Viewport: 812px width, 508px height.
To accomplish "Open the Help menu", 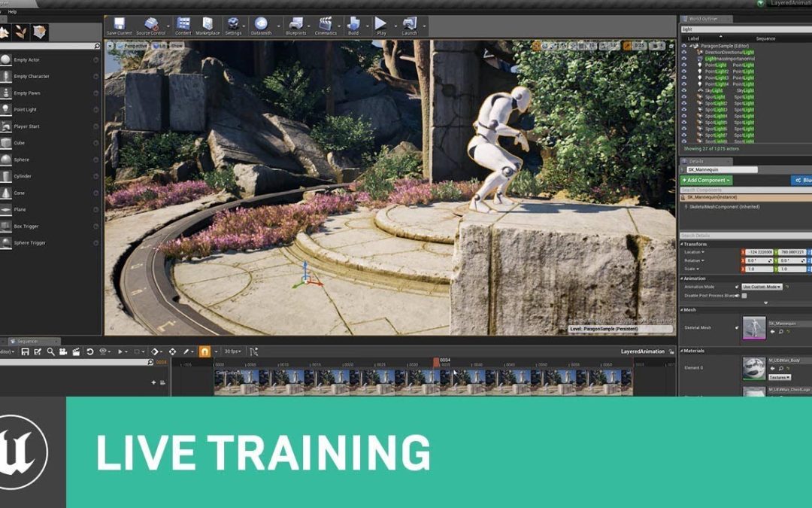I will coord(13,11).
